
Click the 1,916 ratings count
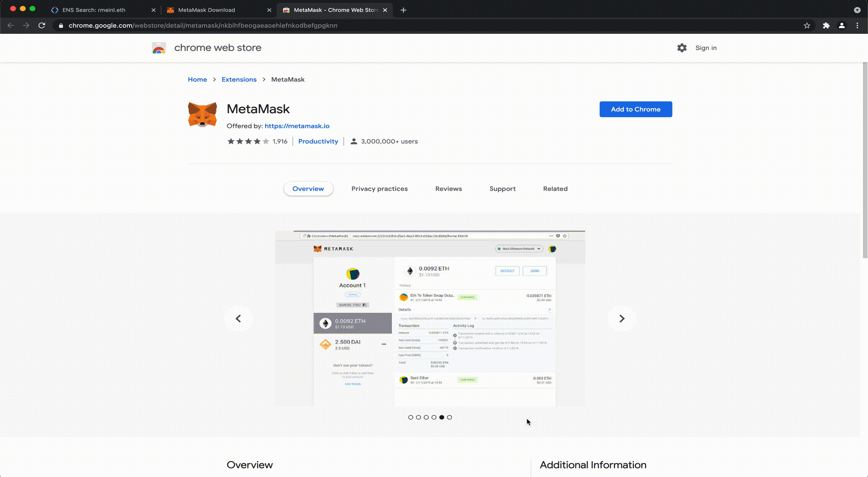point(280,141)
